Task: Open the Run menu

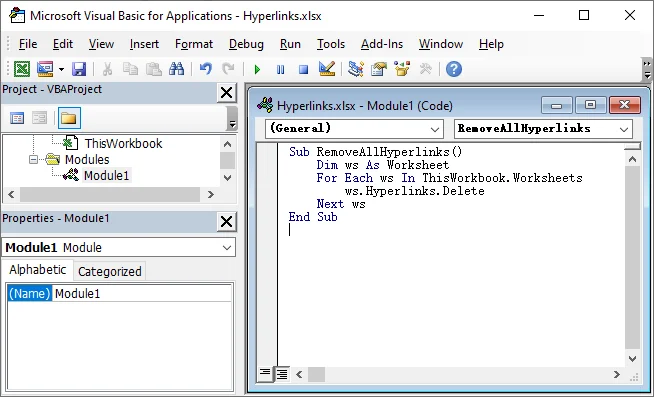Action: tap(290, 44)
